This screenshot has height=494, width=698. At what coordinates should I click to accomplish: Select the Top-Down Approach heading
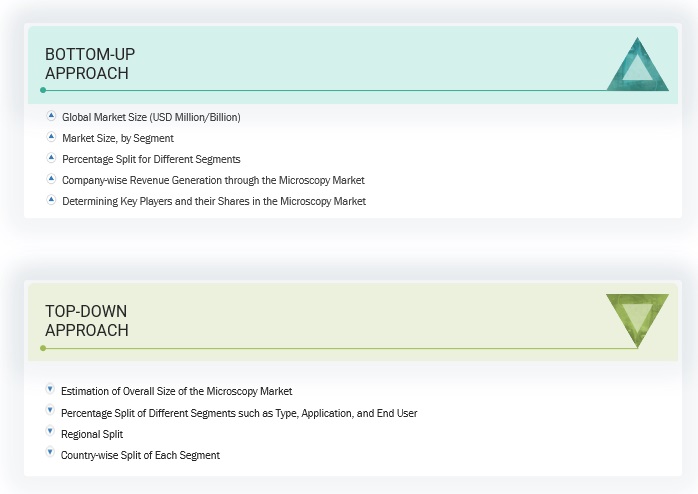point(86,320)
